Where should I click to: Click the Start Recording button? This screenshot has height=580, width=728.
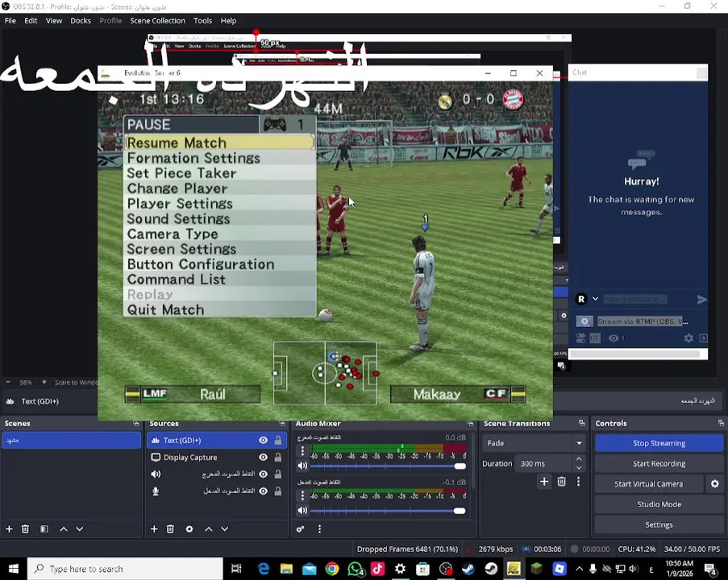(x=659, y=463)
